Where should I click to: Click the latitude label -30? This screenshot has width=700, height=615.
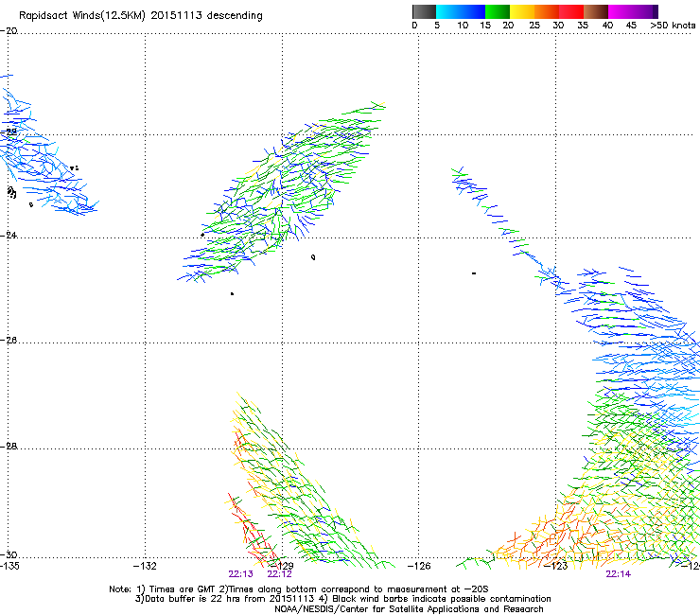9,554
